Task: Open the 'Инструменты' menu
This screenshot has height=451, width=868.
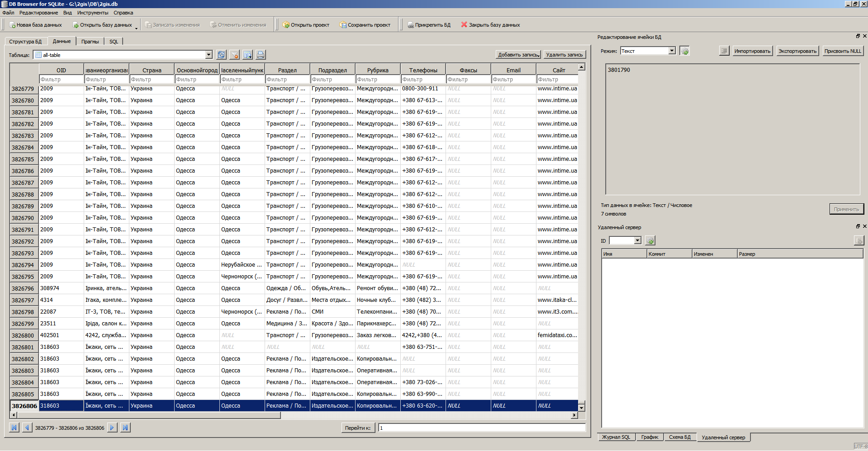Action: (92, 13)
